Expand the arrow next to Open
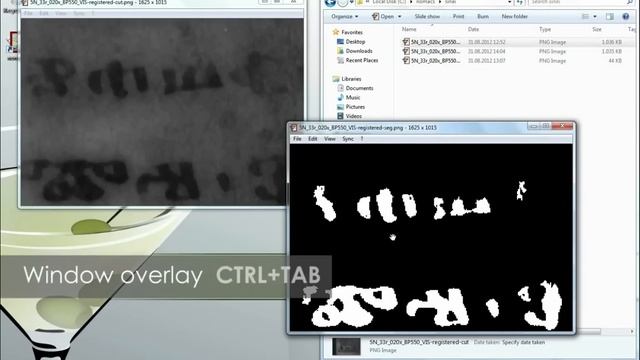Viewport: 640px width, 360px height. (400, 17)
